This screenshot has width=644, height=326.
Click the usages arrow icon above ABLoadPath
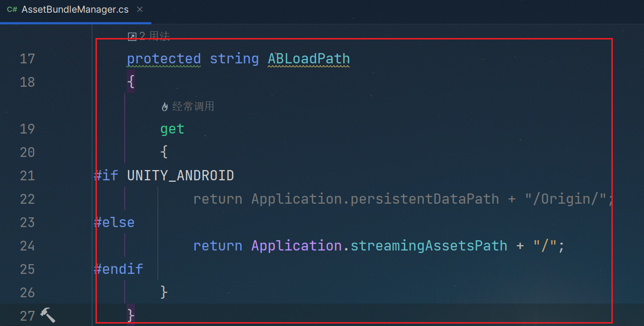point(132,37)
